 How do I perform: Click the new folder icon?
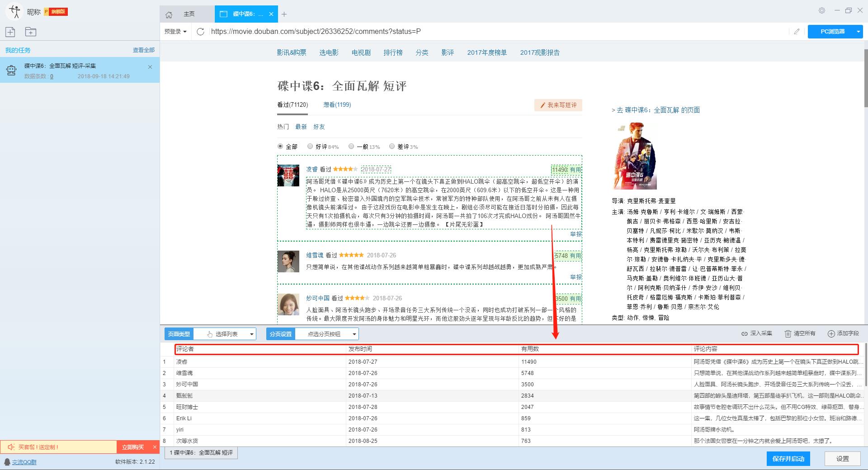[31, 32]
